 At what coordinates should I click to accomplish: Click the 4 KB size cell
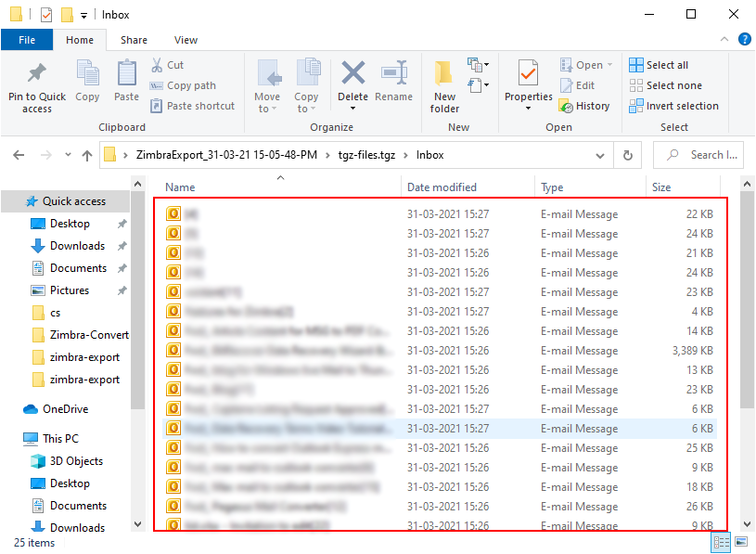(x=702, y=312)
